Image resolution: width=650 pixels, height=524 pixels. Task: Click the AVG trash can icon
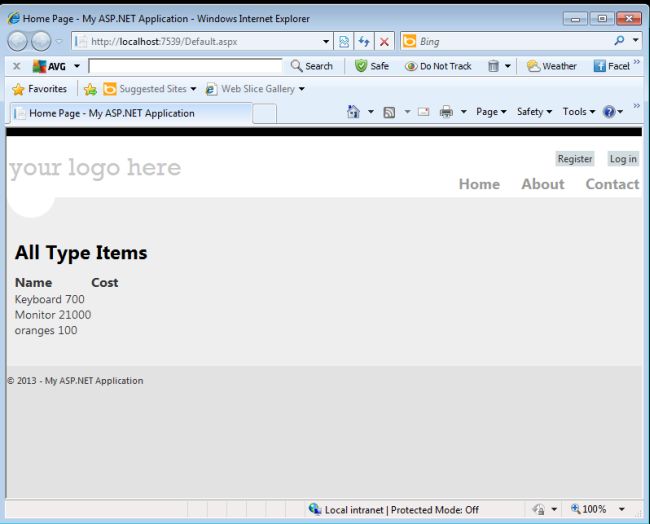pyautogui.click(x=493, y=66)
